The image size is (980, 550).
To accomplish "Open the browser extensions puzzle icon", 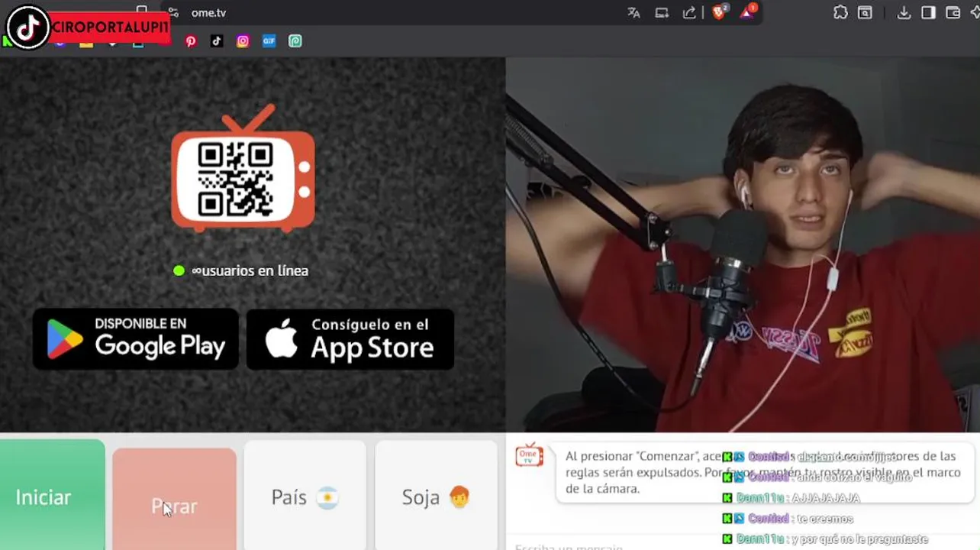I will [840, 12].
